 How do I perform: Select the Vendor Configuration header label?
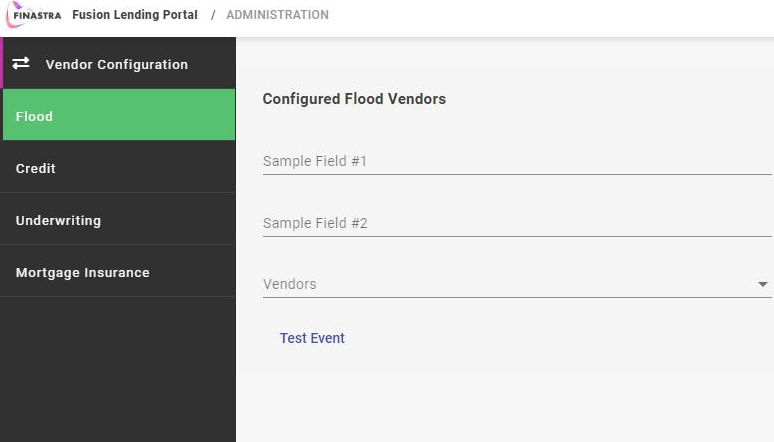117,64
